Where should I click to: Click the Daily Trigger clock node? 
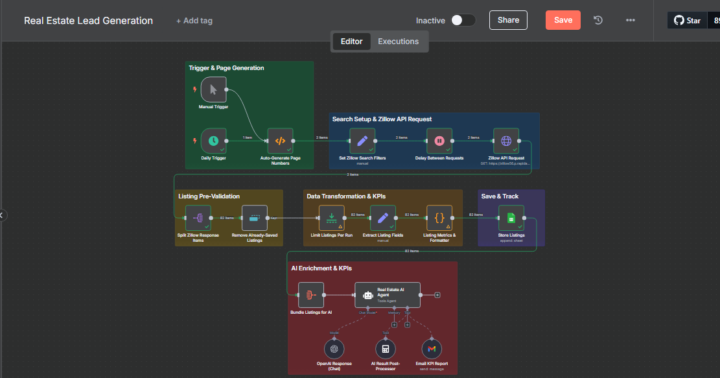point(214,141)
